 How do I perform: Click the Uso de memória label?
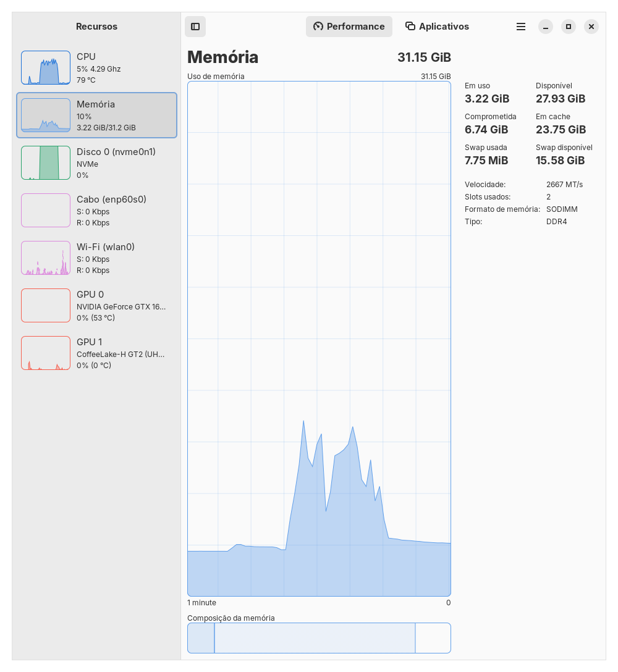point(216,77)
